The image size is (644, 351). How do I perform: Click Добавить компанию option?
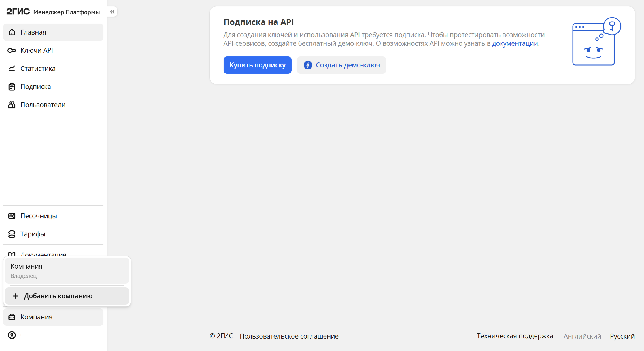[67, 296]
